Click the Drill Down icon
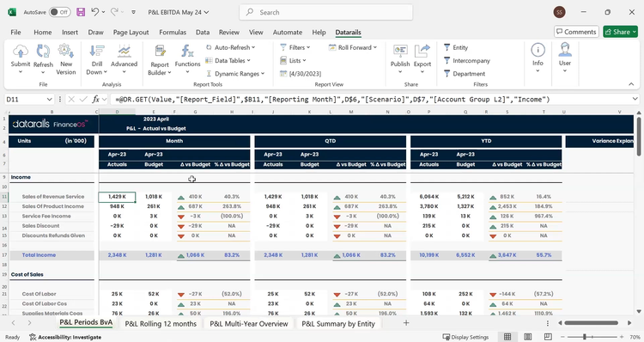This screenshot has width=644, height=342. pos(96,52)
